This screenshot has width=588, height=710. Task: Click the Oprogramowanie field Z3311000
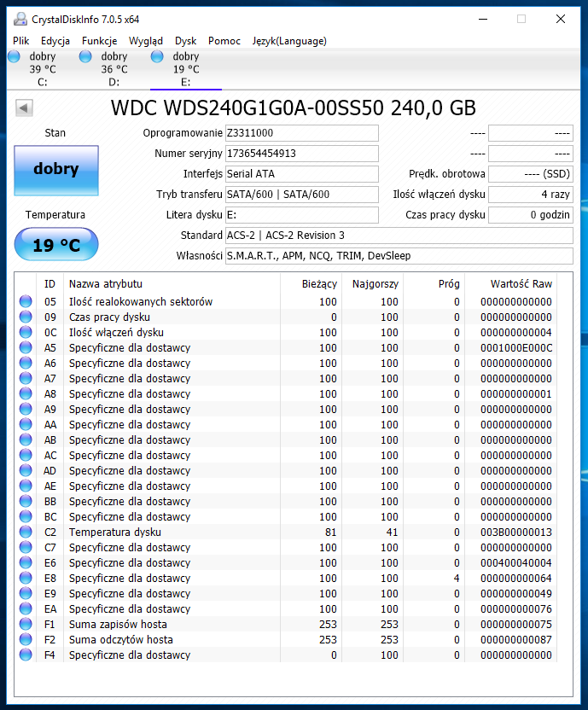(x=302, y=133)
